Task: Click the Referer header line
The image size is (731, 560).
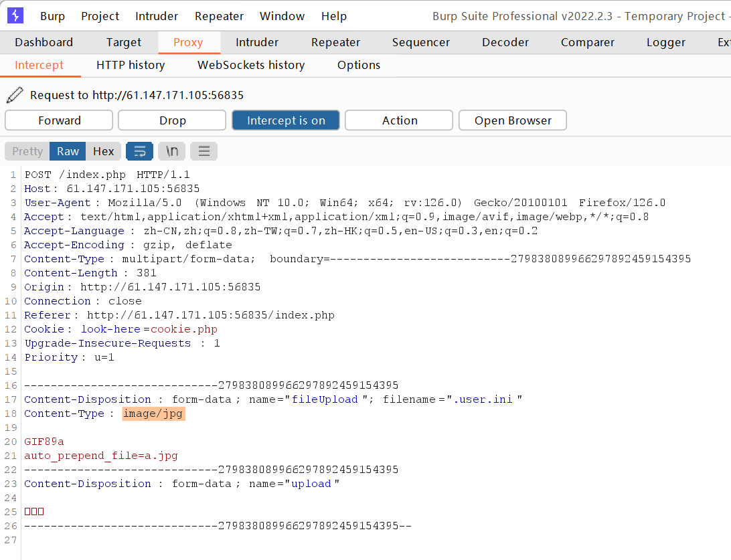Action: 179,315
